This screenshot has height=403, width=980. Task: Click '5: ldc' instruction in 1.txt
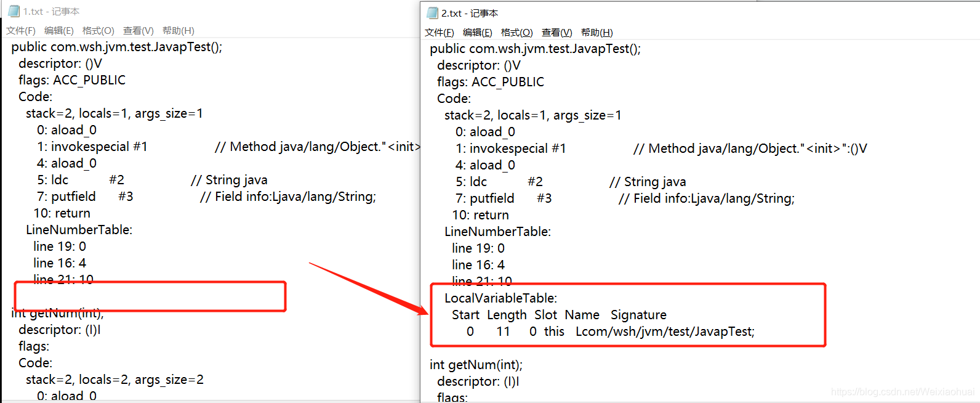[53, 180]
